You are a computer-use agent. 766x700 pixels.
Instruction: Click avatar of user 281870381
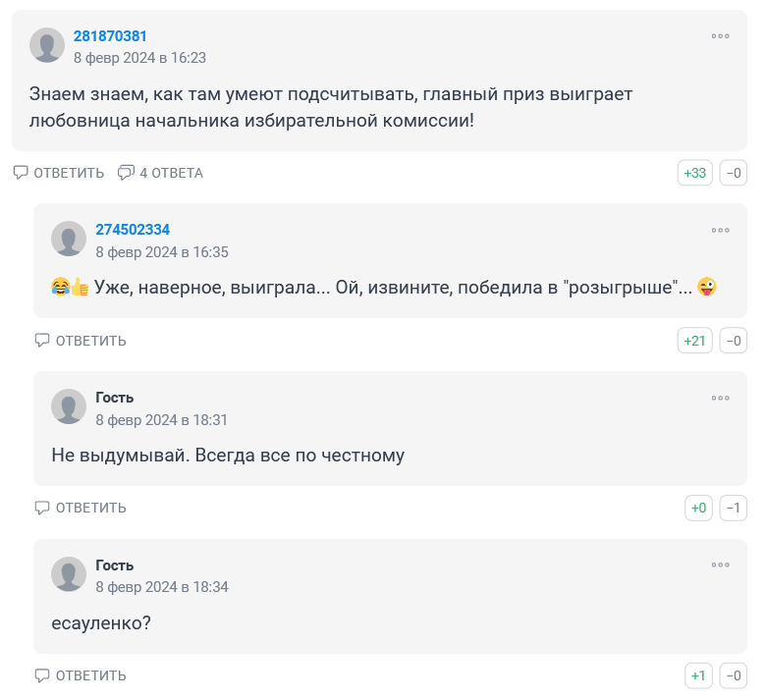47,45
